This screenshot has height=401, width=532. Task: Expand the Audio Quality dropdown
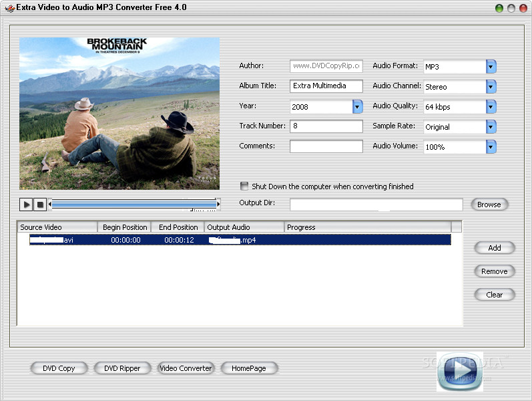click(x=491, y=107)
